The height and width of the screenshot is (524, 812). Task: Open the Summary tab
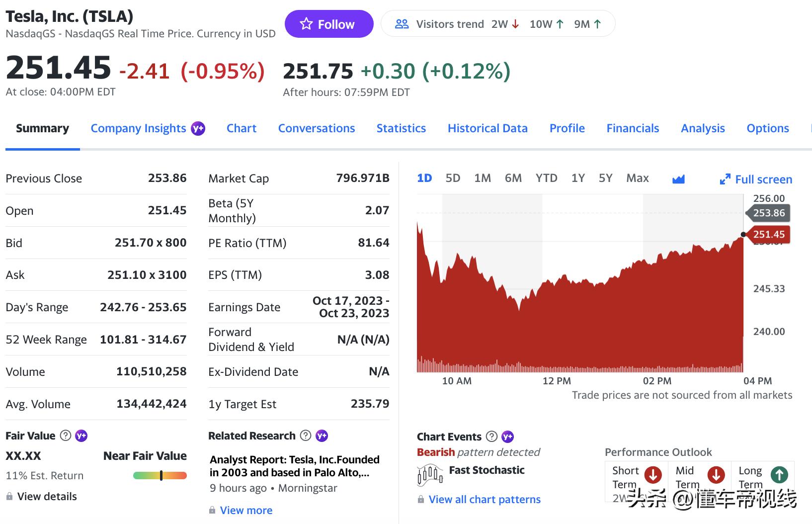[42, 128]
